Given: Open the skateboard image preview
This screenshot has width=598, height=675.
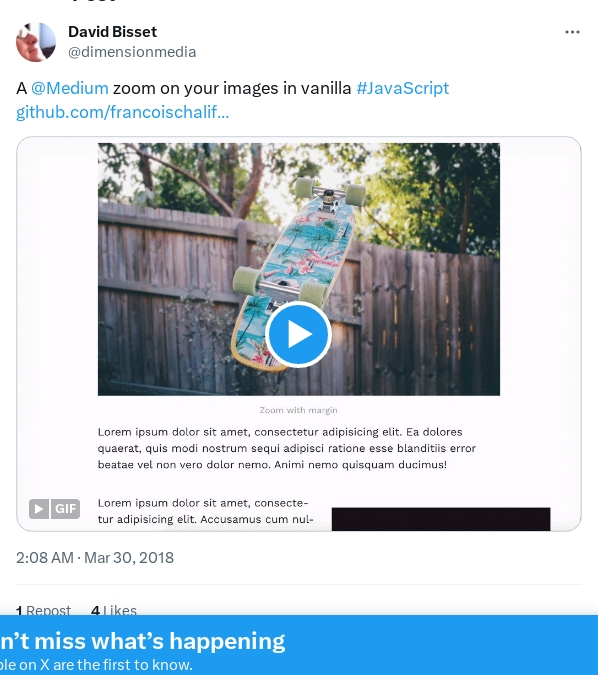Looking at the screenshot, I should 299,269.
